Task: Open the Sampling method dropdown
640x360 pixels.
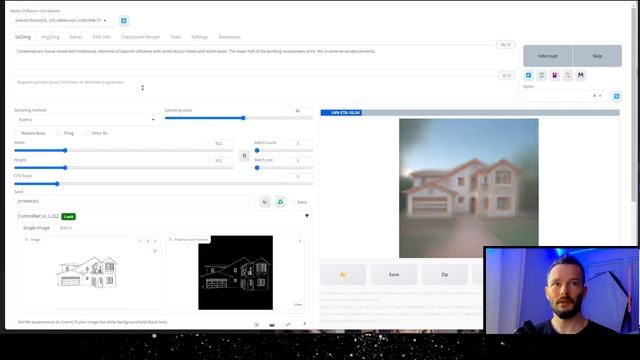Action: [x=87, y=120]
